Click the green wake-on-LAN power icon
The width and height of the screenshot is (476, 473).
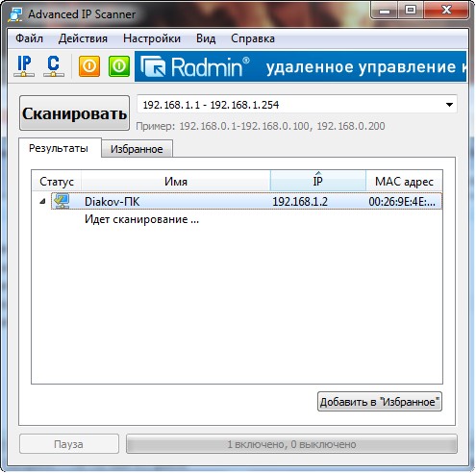point(119,66)
